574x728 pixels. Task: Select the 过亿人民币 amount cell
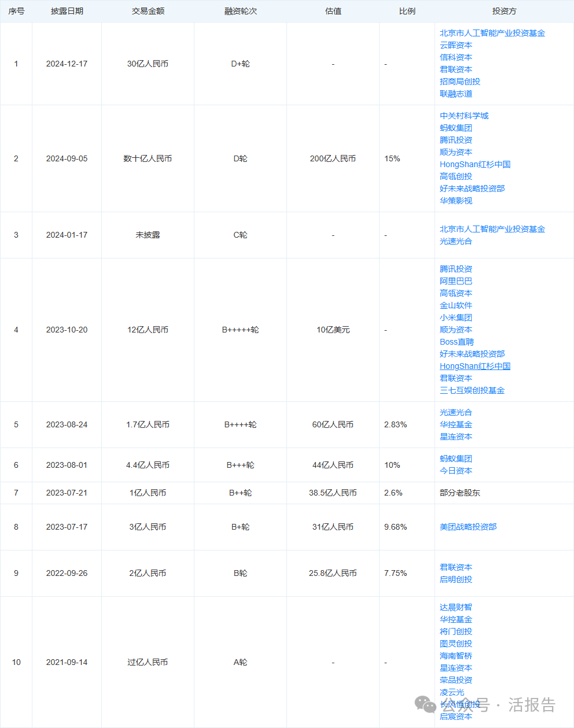[x=148, y=662]
